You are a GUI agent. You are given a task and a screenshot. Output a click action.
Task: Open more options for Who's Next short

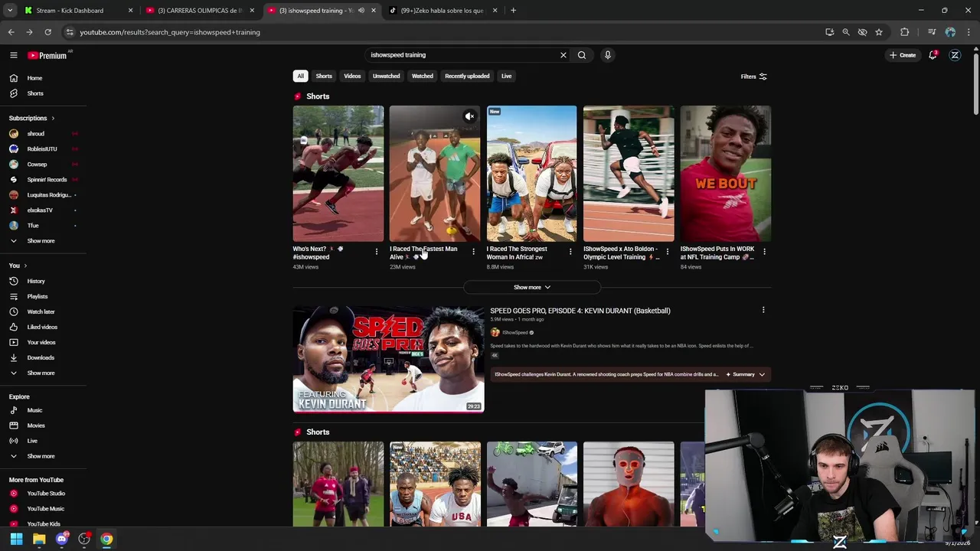376,252
